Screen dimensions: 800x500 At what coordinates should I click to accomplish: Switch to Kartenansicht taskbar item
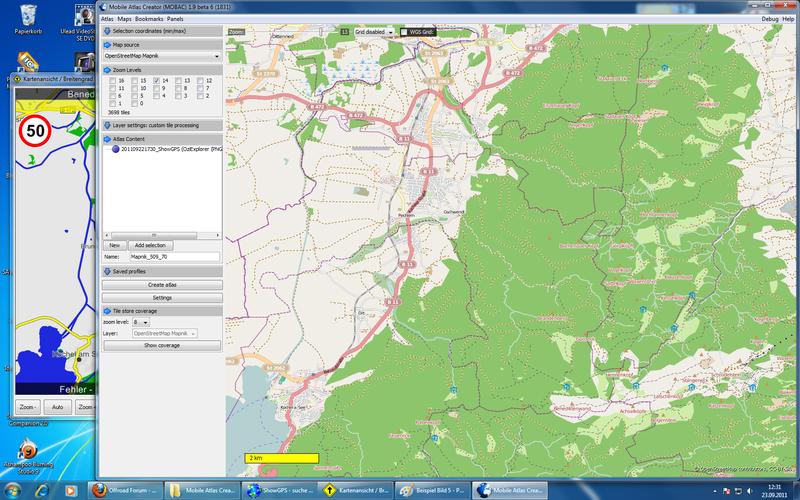355,490
